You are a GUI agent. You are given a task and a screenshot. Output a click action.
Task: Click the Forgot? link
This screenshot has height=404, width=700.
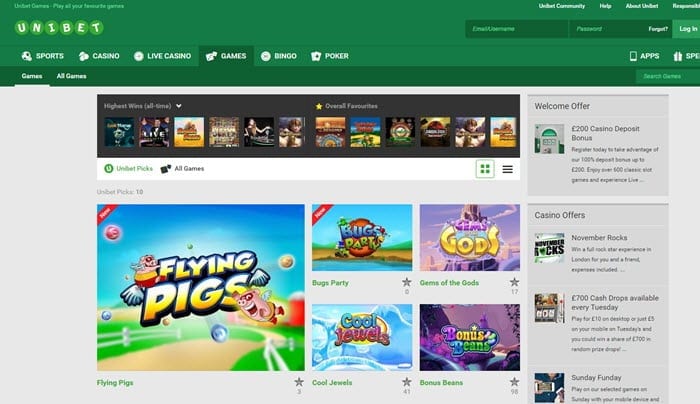(658, 29)
